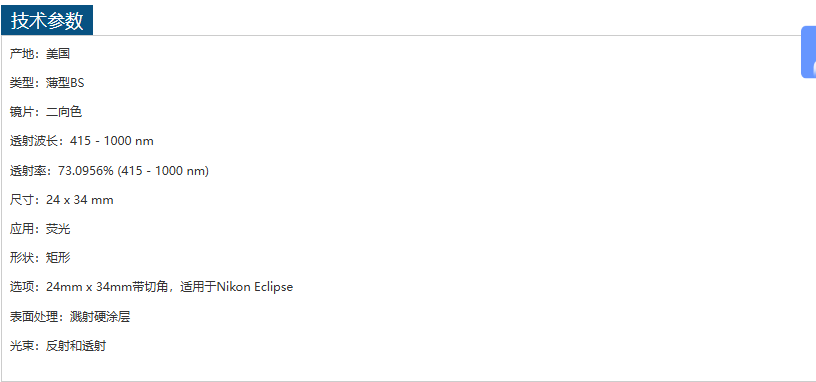This screenshot has height=382, width=816.
Task: Open the 技术参数 tab header
Action: click(47, 20)
